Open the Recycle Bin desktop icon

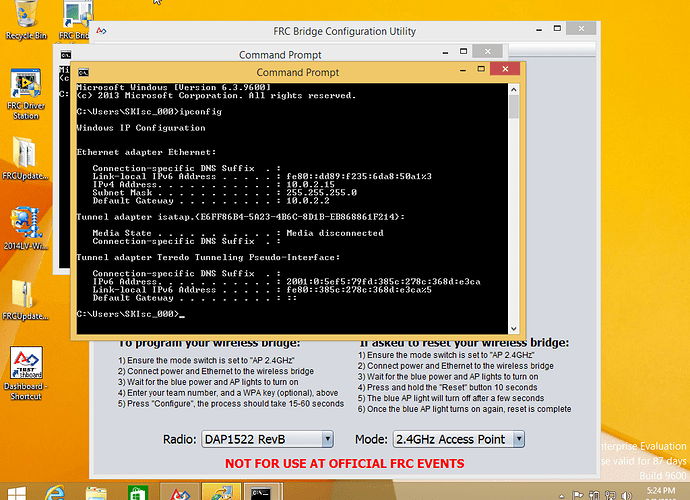point(26,20)
